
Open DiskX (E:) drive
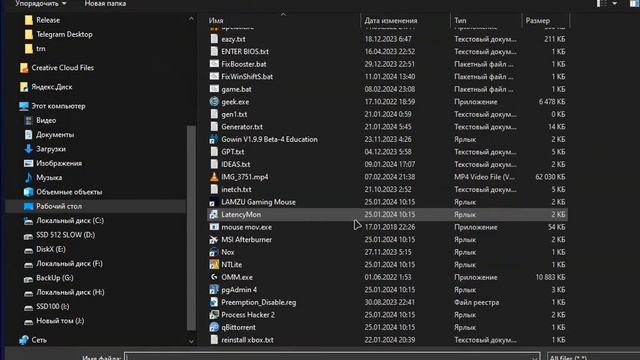pyautogui.click(x=45, y=249)
